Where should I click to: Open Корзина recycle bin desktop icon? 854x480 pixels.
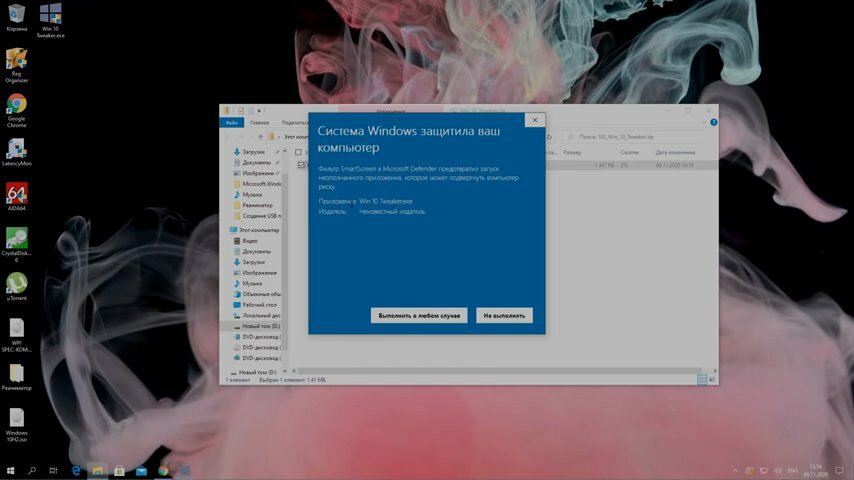(16, 17)
